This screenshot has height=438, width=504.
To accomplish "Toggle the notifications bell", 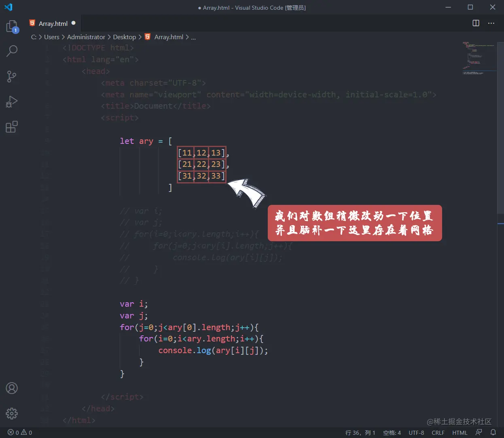I will click(494, 432).
